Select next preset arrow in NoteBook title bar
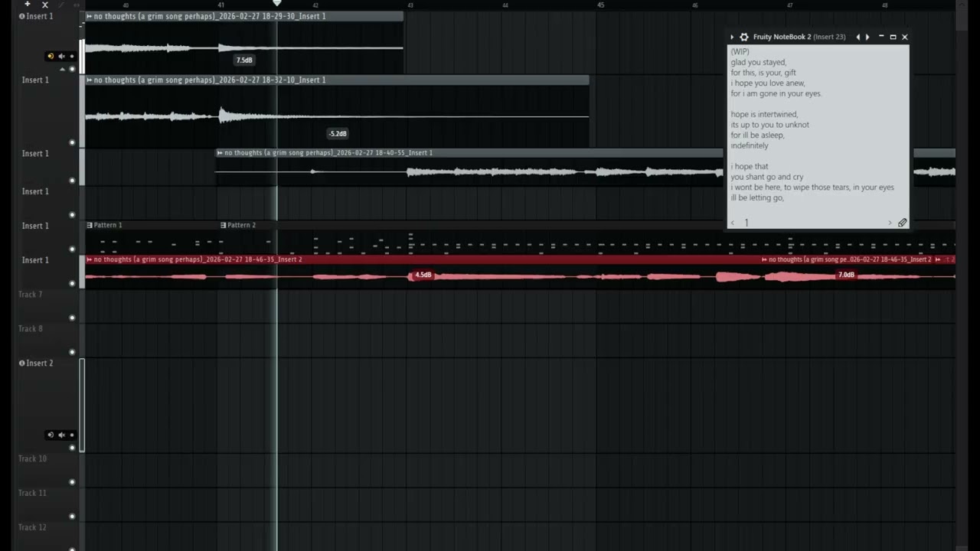 pyautogui.click(x=867, y=37)
